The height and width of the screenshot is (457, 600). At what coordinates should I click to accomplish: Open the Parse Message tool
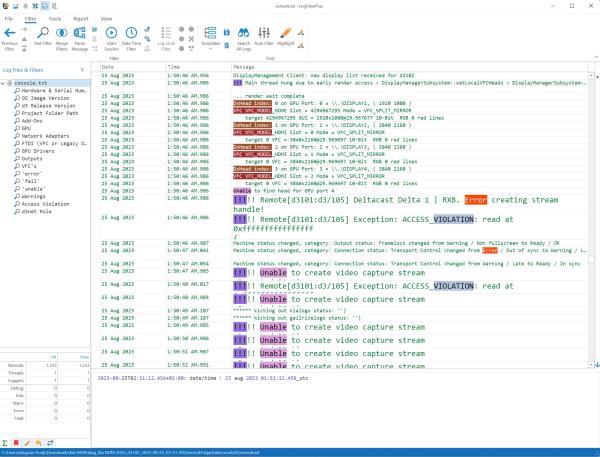80,38
